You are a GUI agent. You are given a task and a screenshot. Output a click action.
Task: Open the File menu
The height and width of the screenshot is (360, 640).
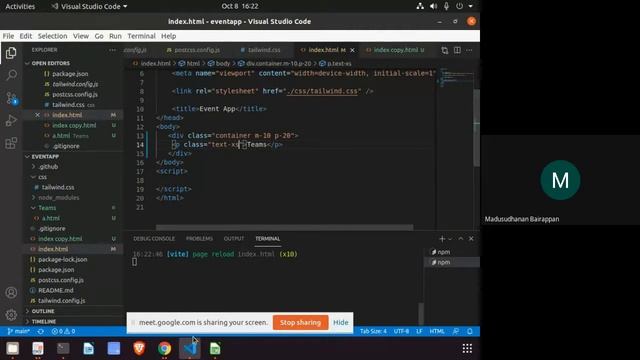click(8, 36)
